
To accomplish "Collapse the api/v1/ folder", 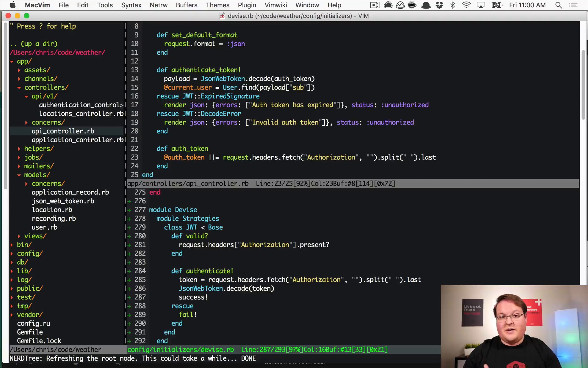I will (26, 96).
